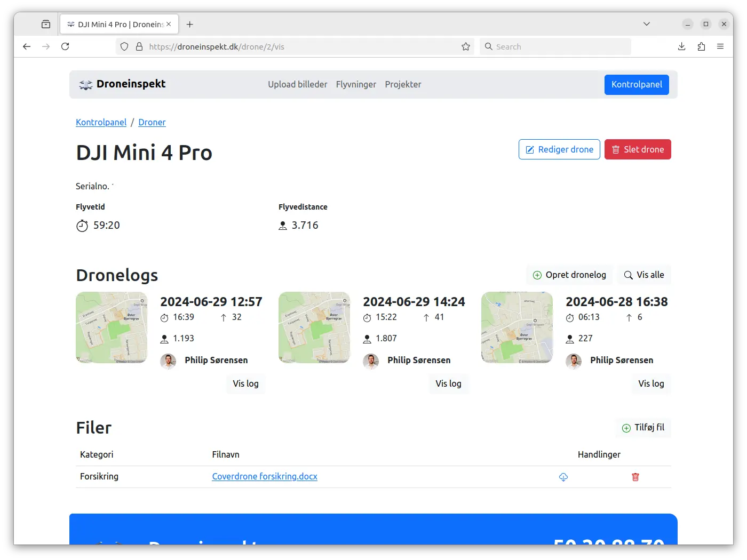The height and width of the screenshot is (560, 747).
Task: Close the DJI Mini 4 Pro tab
Action: point(169,24)
